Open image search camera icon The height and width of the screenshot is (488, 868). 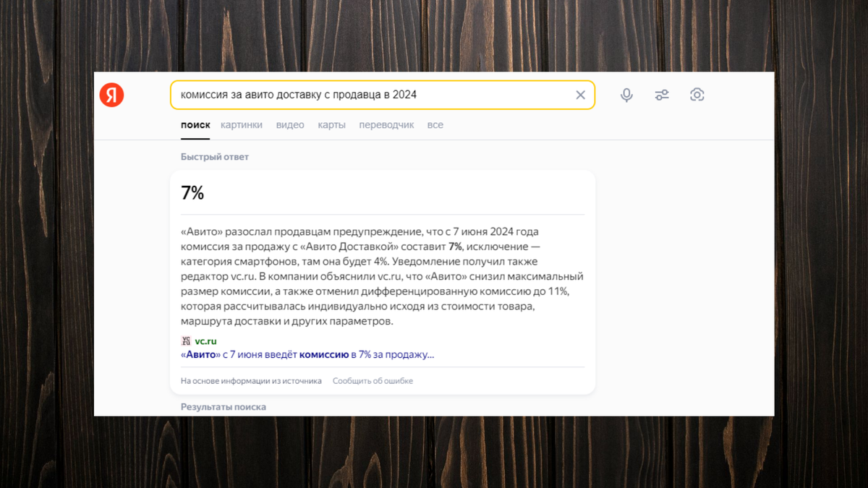pyautogui.click(x=697, y=95)
